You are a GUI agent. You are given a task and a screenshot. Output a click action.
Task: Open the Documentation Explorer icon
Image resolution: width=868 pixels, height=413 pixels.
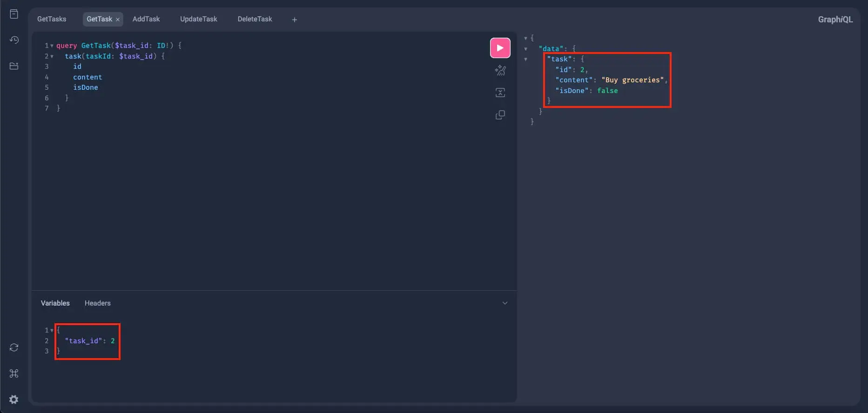point(14,14)
